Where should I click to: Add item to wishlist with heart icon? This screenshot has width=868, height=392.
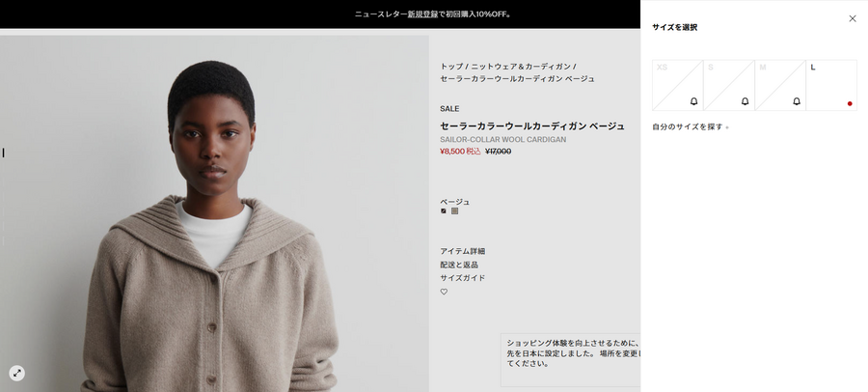click(444, 292)
